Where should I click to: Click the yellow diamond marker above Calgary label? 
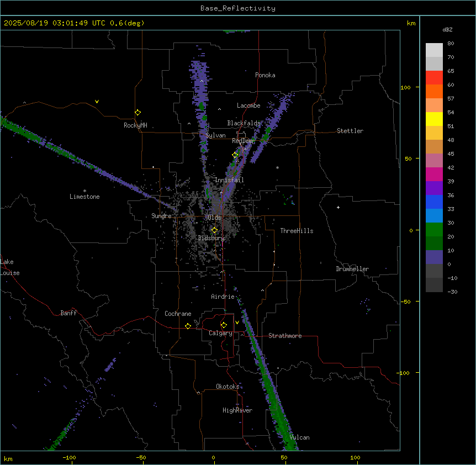click(224, 325)
